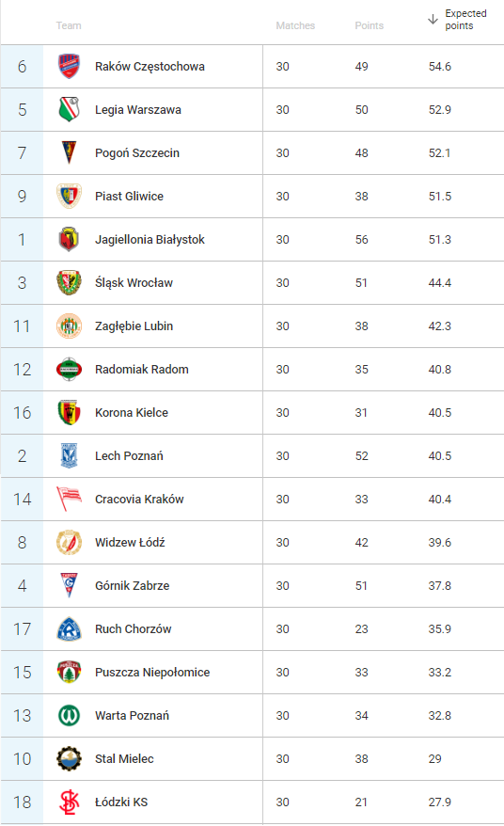Open the Górnik Zabrze team link
Screen dimensions: 504x826
133,586
